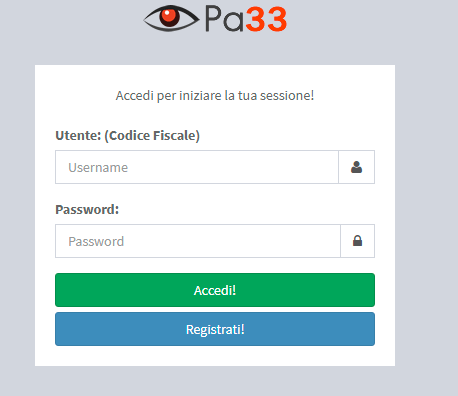The image size is (458, 396).
Task: Open registration via the blue Registrati! button
Action: point(215,329)
